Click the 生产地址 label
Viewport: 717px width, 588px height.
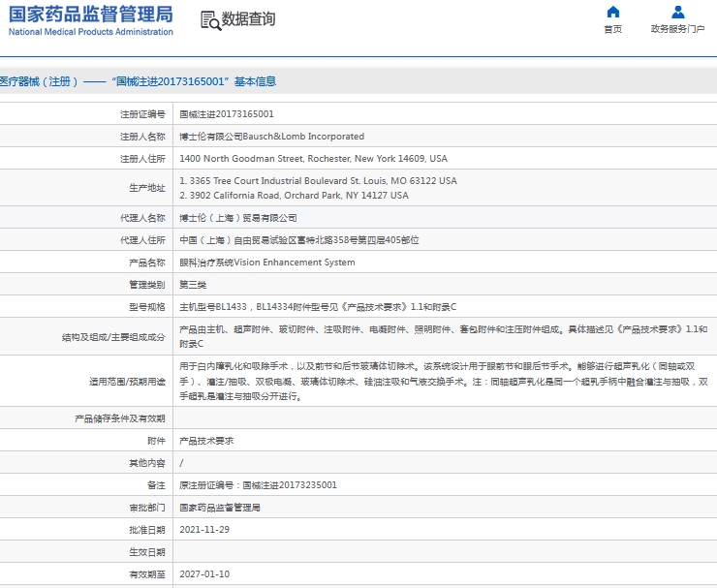click(x=146, y=188)
